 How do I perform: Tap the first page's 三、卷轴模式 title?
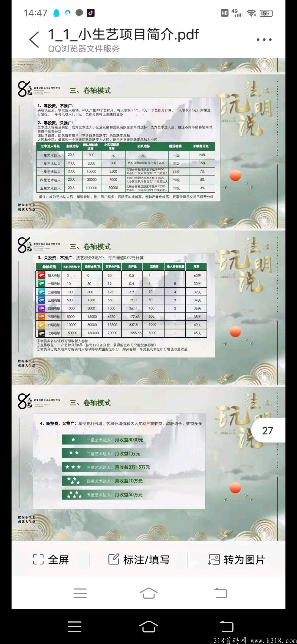coord(90,91)
